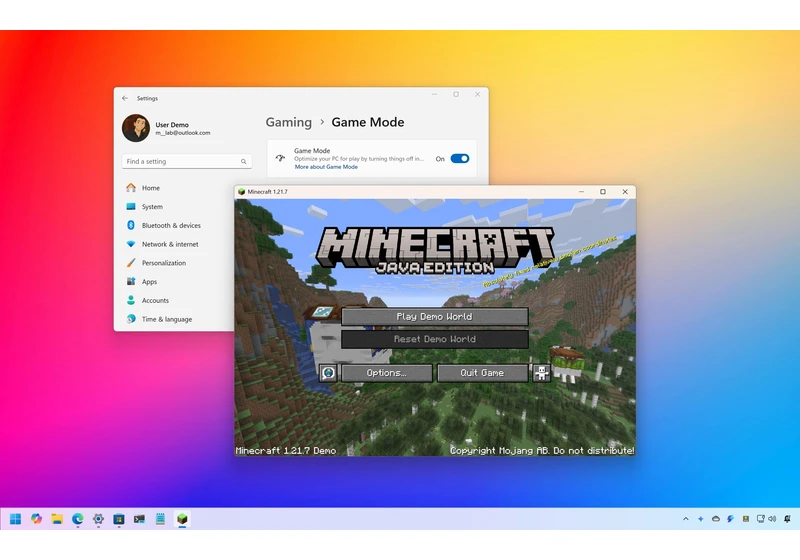
Task: Click the Minecraft 1.21.7 Demo version text
Action: point(286,450)
